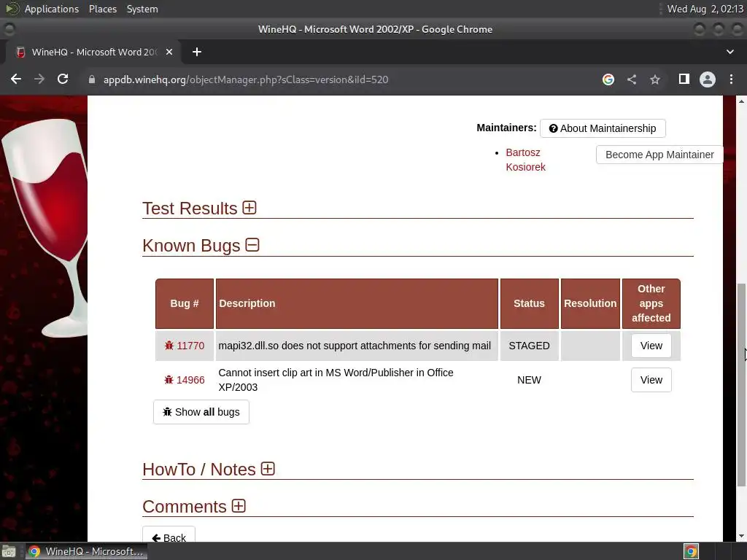Click the question mark icon in About Maintainership

click(x=553, y=128)
